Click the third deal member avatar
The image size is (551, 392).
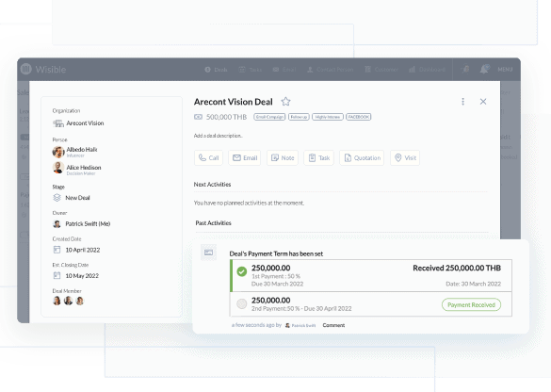80,301
